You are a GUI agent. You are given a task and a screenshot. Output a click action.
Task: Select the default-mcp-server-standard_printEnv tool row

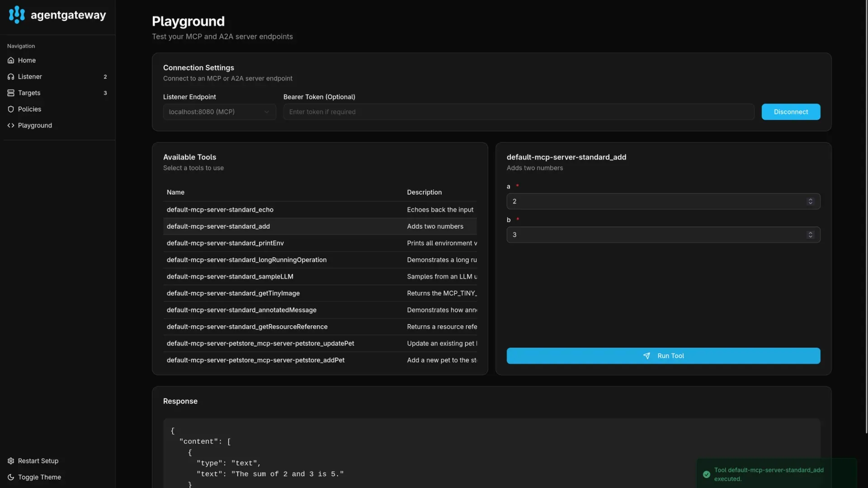[x=320, y=243]
